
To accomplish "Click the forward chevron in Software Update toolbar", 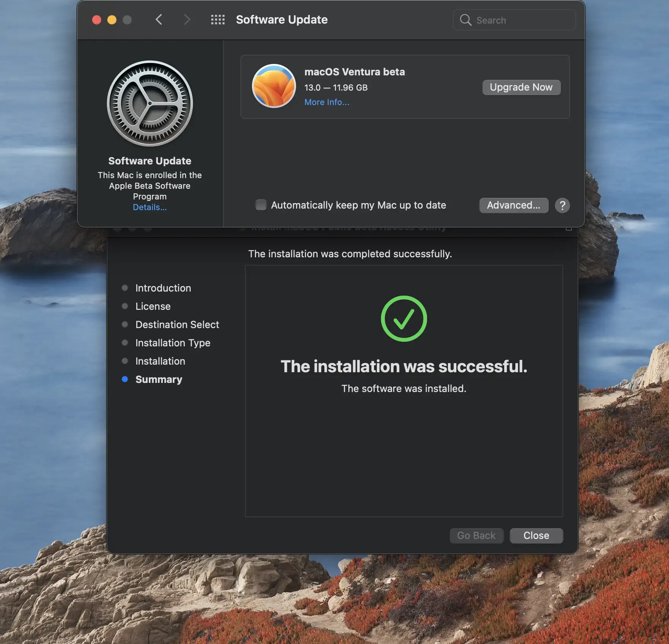I will tap(186, 20).
